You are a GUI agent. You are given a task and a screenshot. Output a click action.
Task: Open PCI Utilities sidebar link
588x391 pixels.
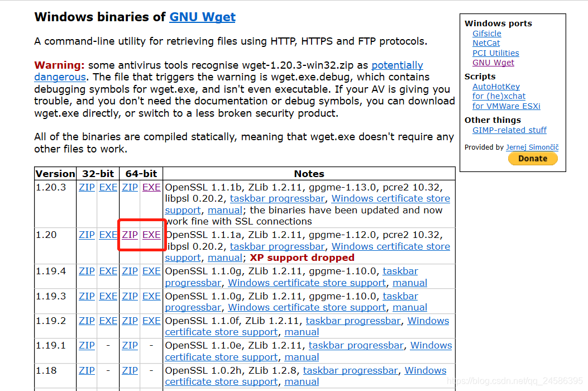point(496,53)
